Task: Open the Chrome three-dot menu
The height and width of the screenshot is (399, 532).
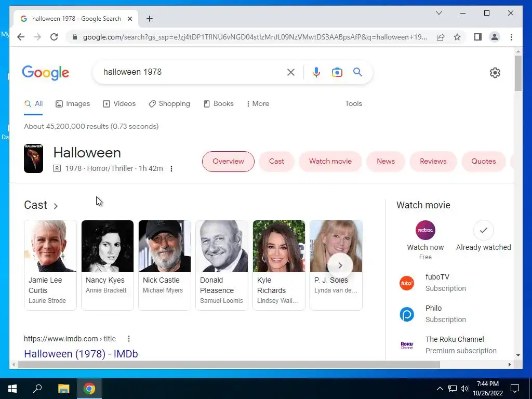Action: click(511, 37)
